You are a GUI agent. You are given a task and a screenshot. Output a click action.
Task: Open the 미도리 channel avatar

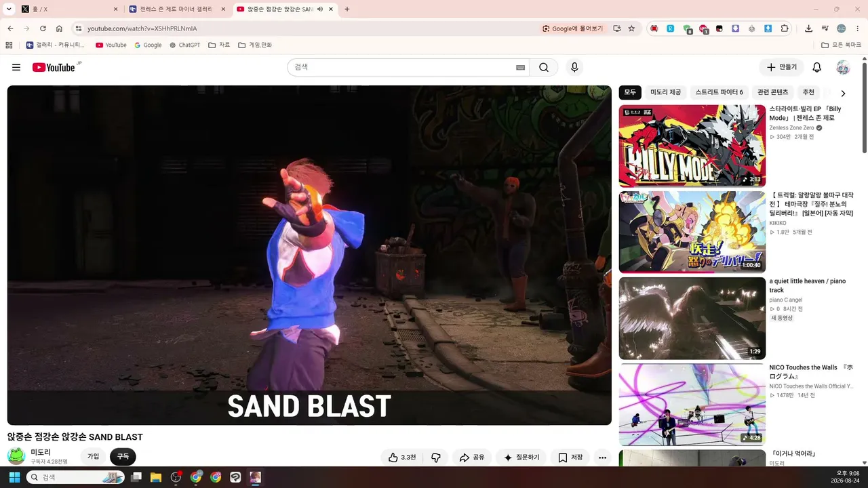[16, 457]
